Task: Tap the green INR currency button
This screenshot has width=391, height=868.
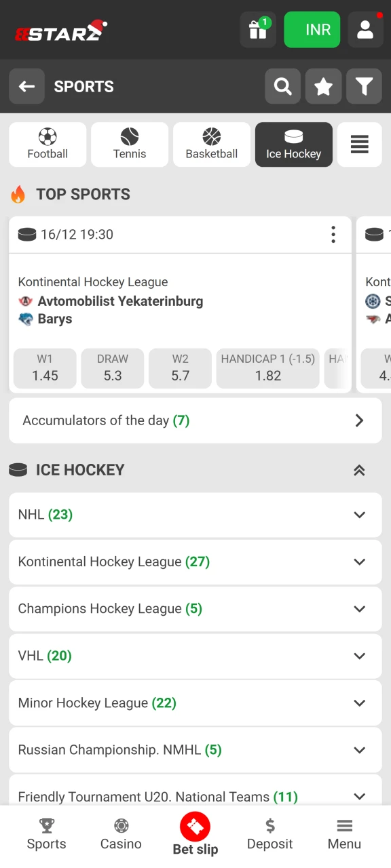Action: (312, 30)
